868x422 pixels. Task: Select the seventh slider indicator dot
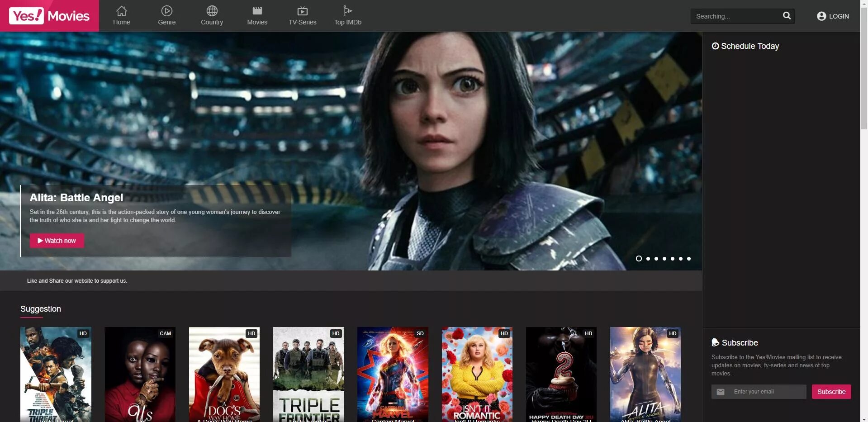[x=689, y=259]
